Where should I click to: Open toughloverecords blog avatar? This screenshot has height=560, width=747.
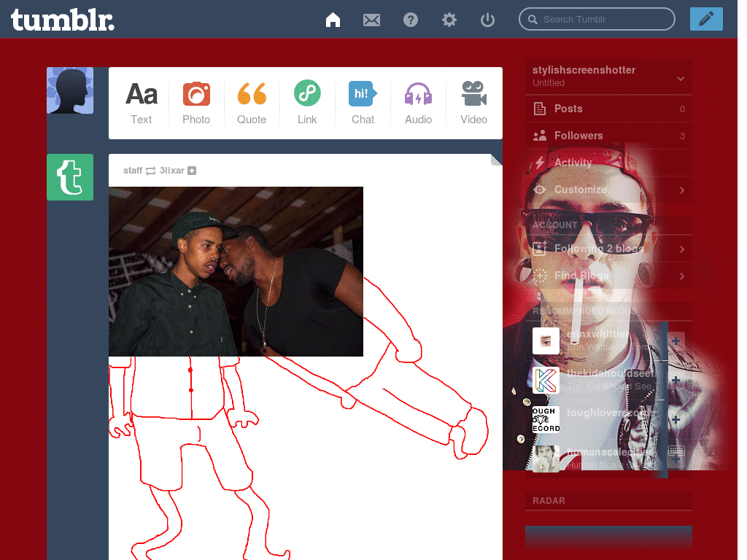coord(546,419)
